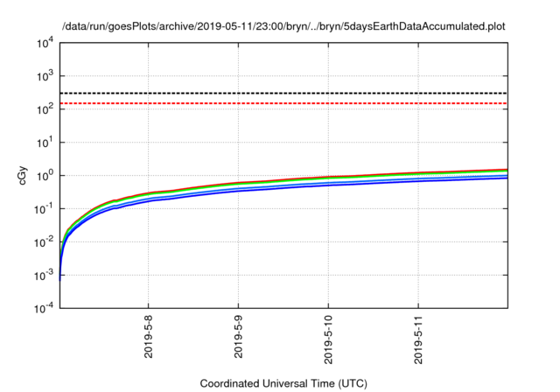
Task: Click the 10^1 y-axis tick label
Action: (x=45, y=143)
